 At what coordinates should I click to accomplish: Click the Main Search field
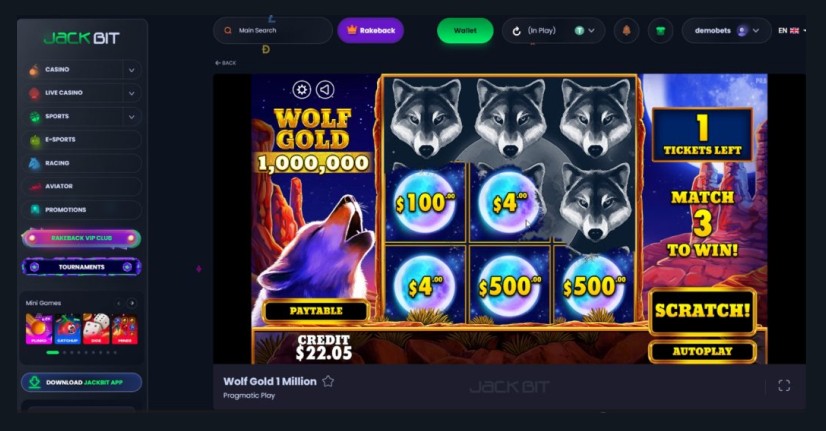[273, 31]
